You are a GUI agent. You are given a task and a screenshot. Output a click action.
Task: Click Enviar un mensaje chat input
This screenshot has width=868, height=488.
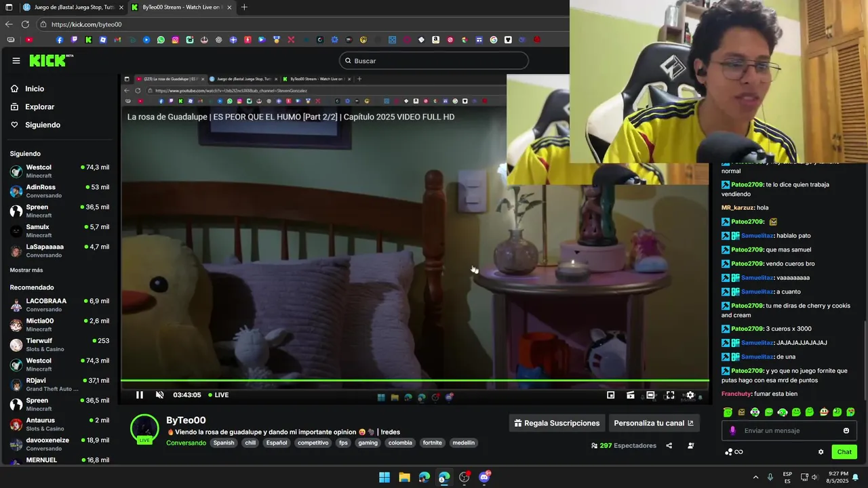click(x=790, y=430)
